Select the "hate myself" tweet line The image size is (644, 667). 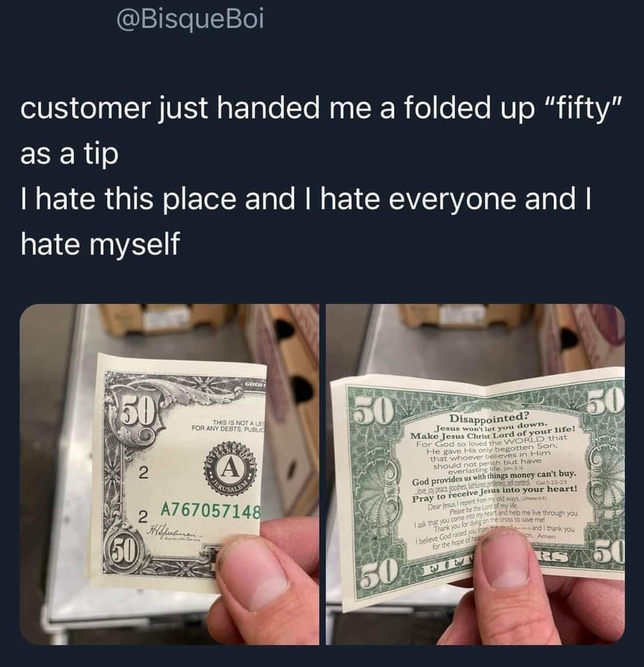tap(100, 243)
